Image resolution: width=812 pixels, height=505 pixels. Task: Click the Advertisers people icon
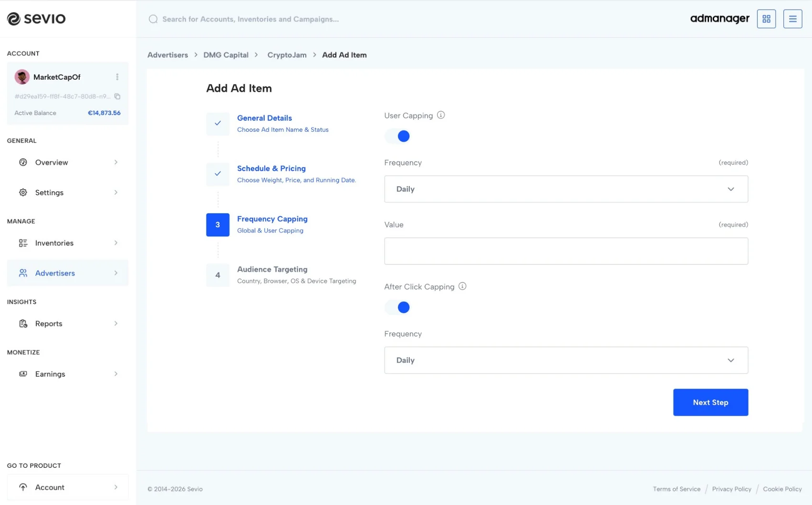click(23, 273)
